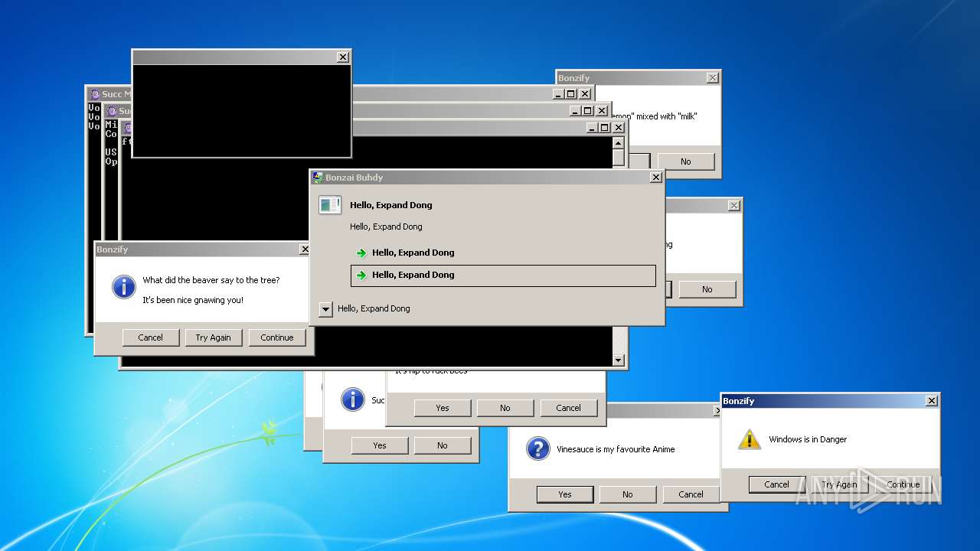Click Yes in the bees dialog
The width and height of the screenshot is (980, 551).
pos(443,408)
